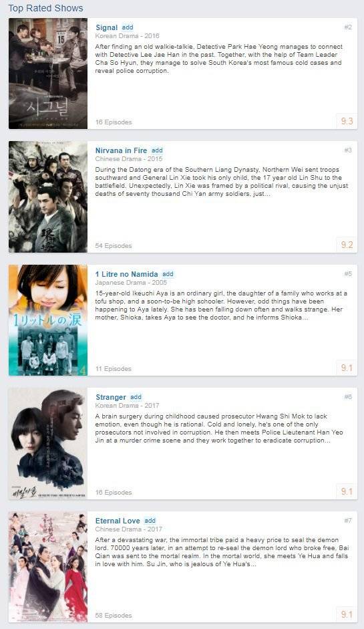Click the 1 Litre no Namida poster
This screenshot has width=364, height=629.
pos(48,320)
